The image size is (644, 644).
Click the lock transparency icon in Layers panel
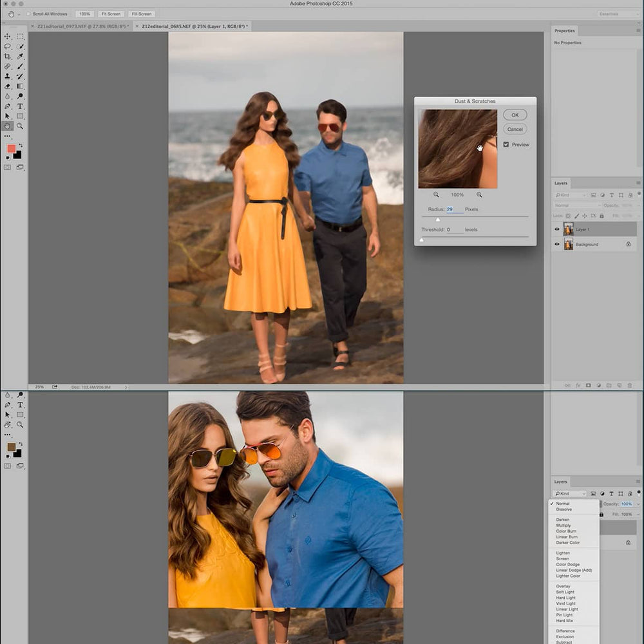pos(569,216)
